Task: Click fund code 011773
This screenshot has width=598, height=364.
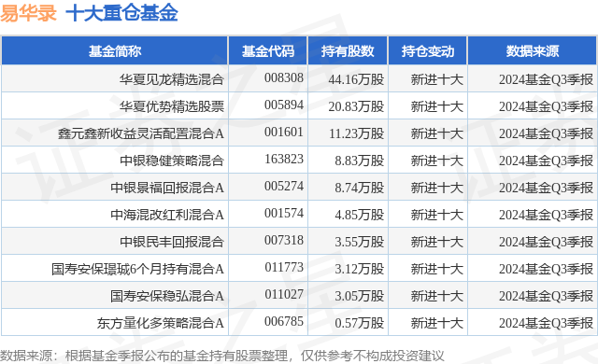Action: pos(284,267)
